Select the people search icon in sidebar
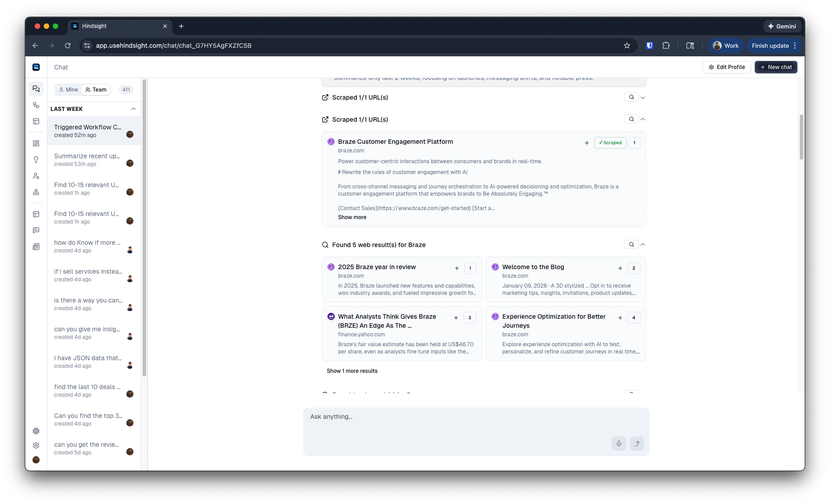The height and width of the screenshot is (504, 830). point(36,176)
